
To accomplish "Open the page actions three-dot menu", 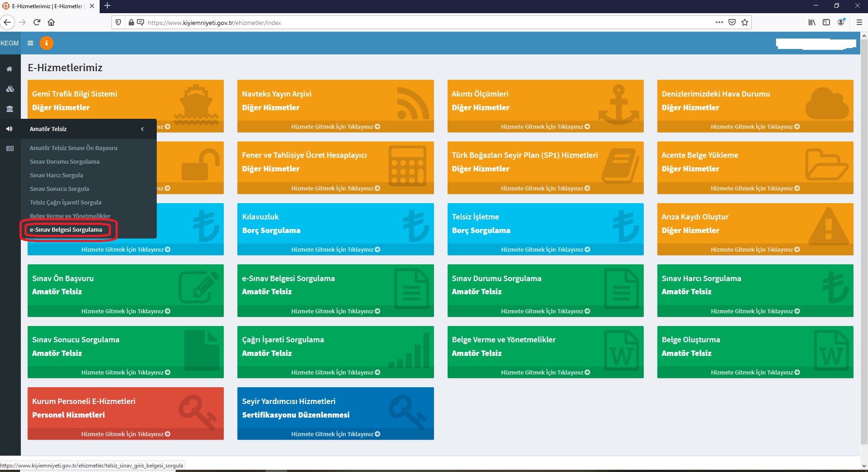I will click(719, 22).
